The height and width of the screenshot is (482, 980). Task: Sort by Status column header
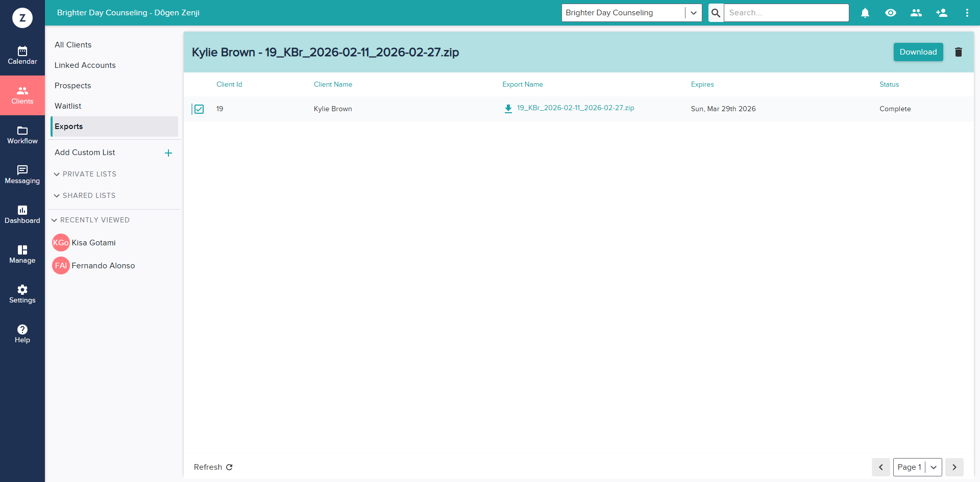[889, 85]
